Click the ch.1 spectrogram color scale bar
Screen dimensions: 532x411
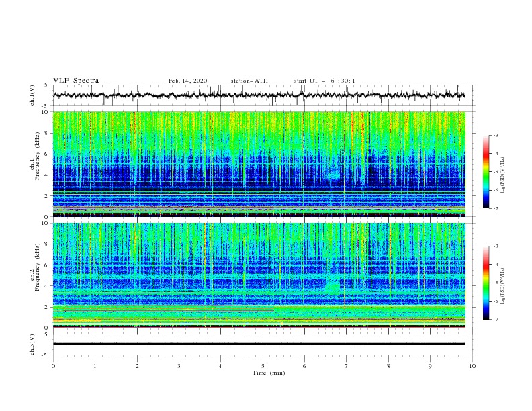click(486, 172)
